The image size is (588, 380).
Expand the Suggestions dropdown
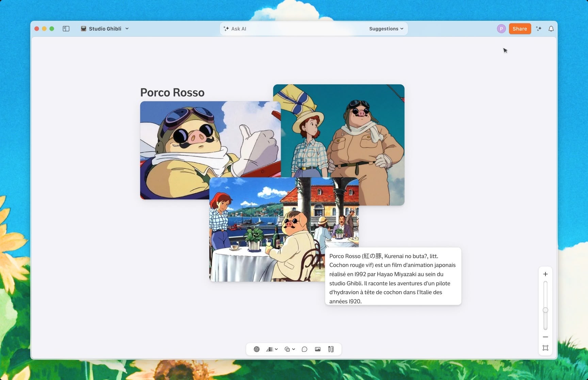[386, 29]
